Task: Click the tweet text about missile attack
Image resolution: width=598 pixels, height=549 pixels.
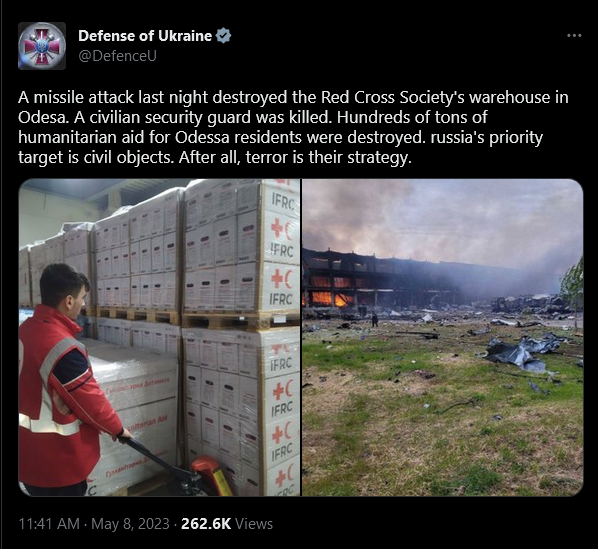Action: [293, 127]
